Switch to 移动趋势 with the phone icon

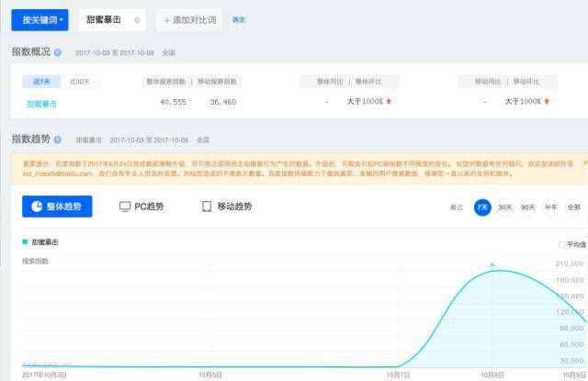tap(227, 207)
